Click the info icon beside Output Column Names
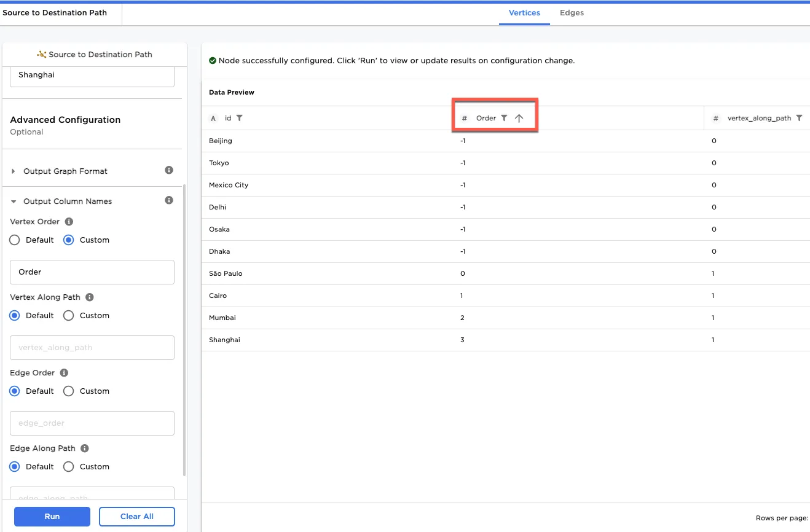The image size is (810, 532). (x=169, y=201)
